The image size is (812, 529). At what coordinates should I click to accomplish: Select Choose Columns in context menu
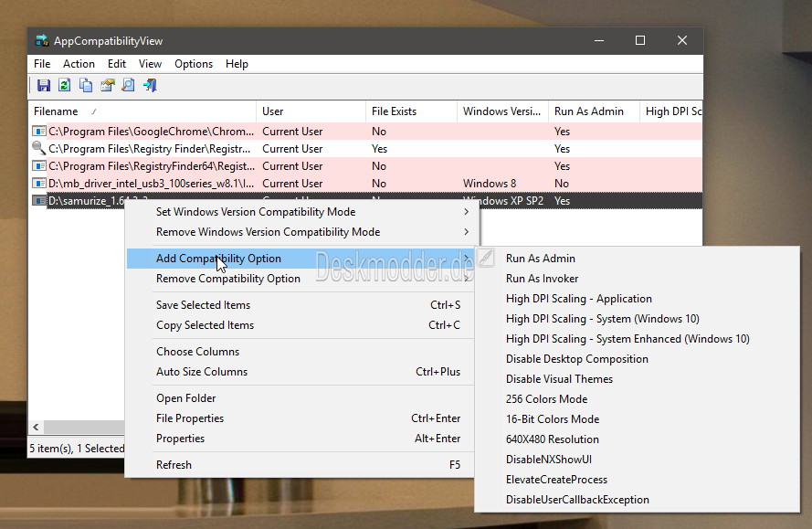click(x=301, y=352)
